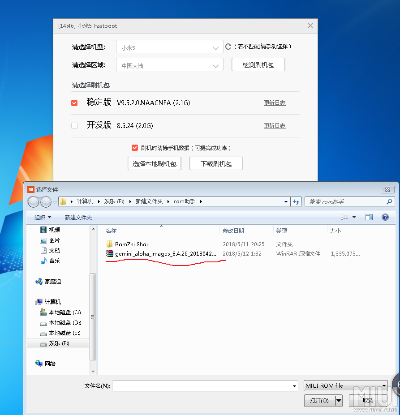
Task: Click the modified date of the gemini archive
Action: [x=242, y=254]
